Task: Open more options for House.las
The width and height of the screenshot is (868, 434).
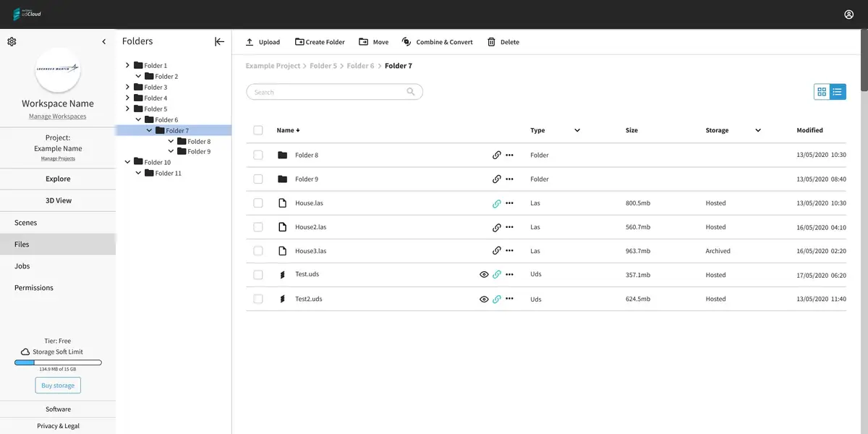Action: pos(510,204)
